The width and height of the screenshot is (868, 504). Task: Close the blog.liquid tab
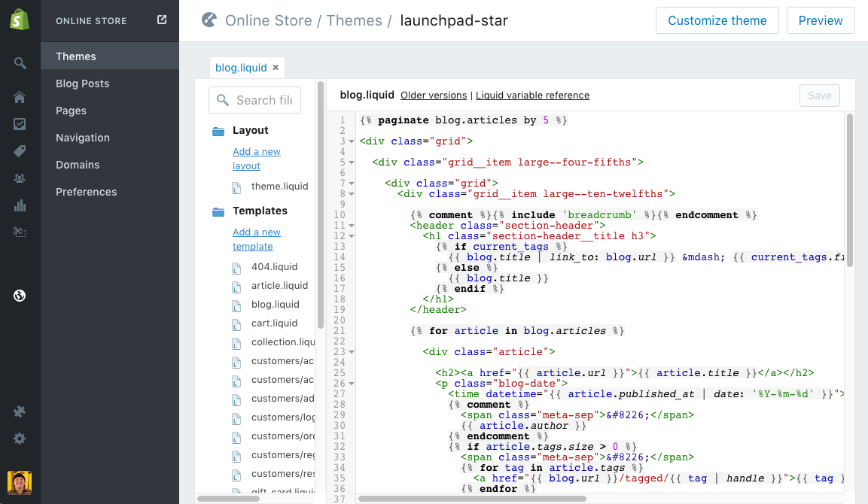(x=276, y=68)
